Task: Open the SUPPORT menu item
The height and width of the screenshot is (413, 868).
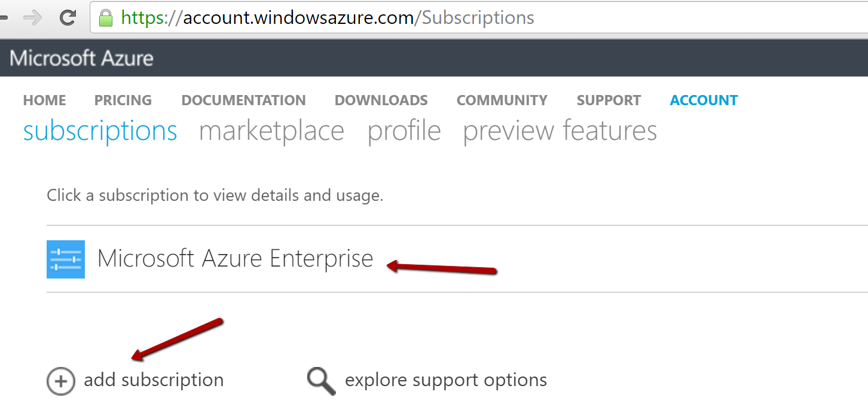Action: click(609, 100)
